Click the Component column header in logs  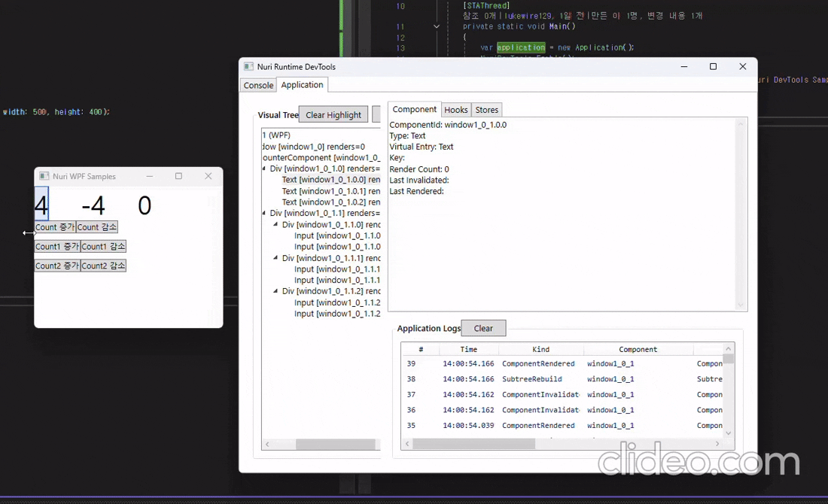(x=638, y=349)
